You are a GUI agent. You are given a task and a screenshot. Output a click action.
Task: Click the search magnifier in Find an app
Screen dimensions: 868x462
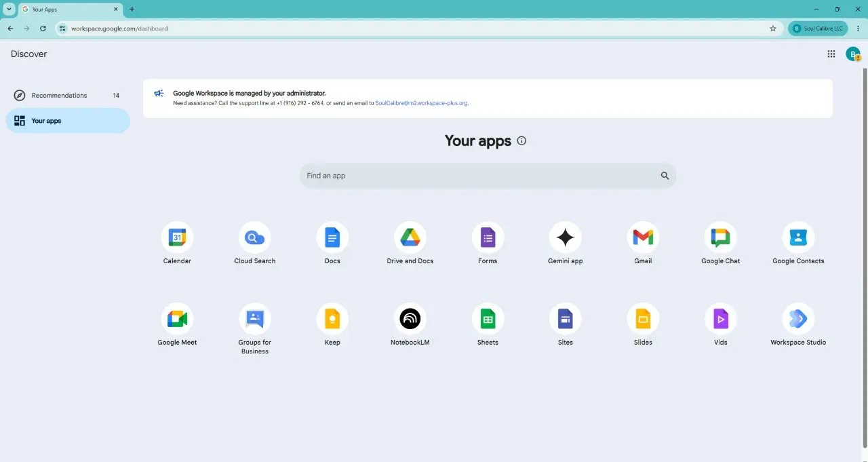[665, 176]
